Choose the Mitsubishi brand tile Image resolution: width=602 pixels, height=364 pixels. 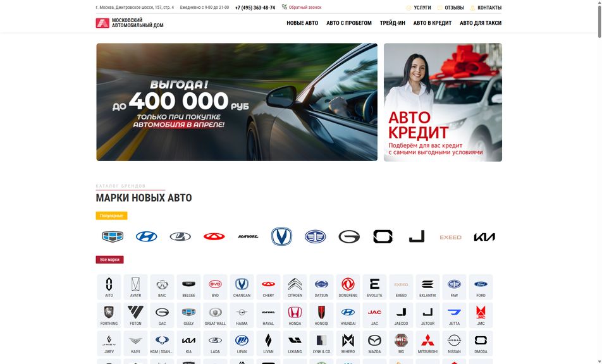pyautogui.click(x=427, y=343)
